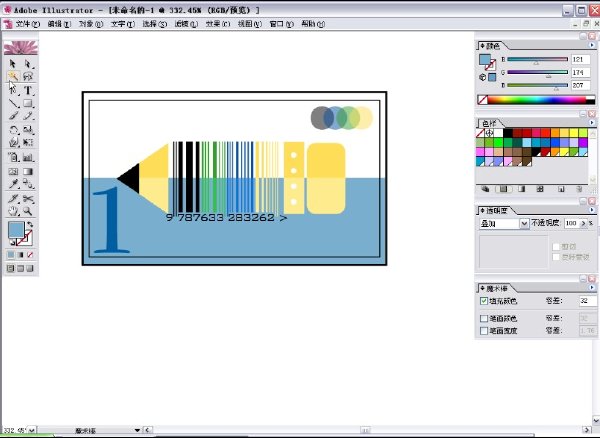
Task: Uncheck the 填充颜色 checkbox in Magic Wand panel
Action: 484,301
